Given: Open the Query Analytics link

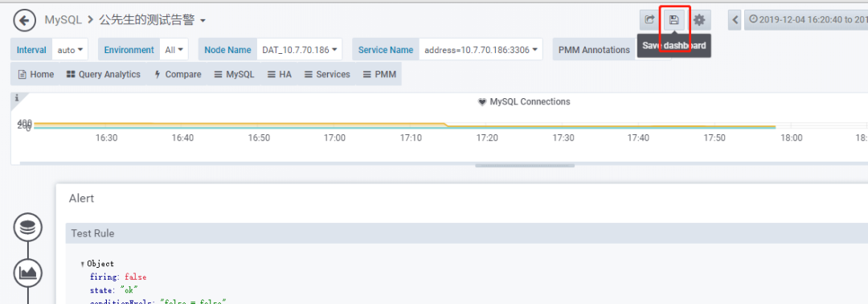Looking at the screenshot, I should (104, 74).
